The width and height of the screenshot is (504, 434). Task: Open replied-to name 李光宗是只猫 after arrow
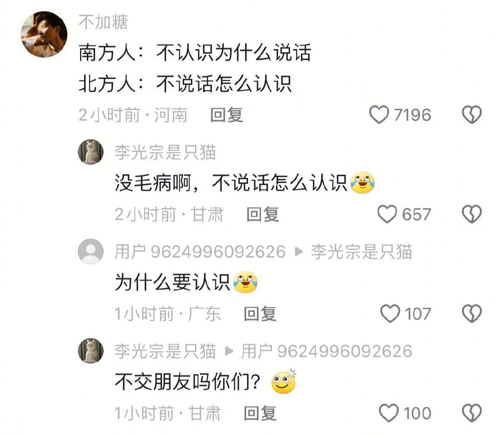click(x=361, y=251)
